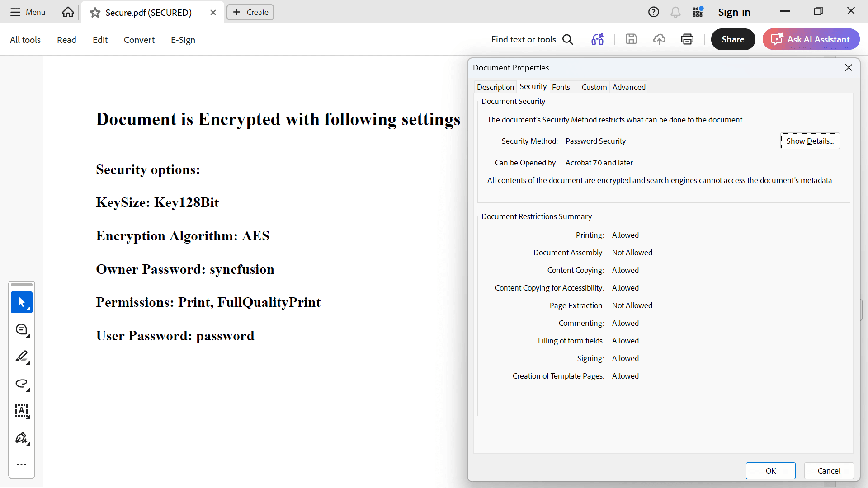Switch to Read mode

(x=66, y=40)
